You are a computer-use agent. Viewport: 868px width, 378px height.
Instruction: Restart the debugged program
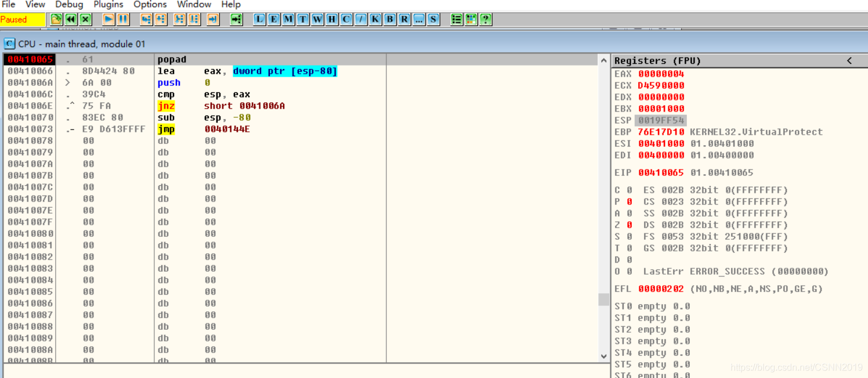71,19
